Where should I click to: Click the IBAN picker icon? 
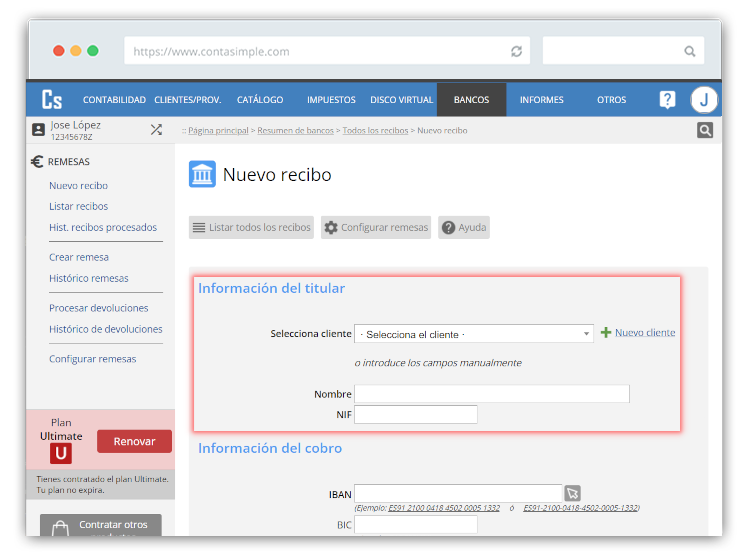(x=573, y=493)
